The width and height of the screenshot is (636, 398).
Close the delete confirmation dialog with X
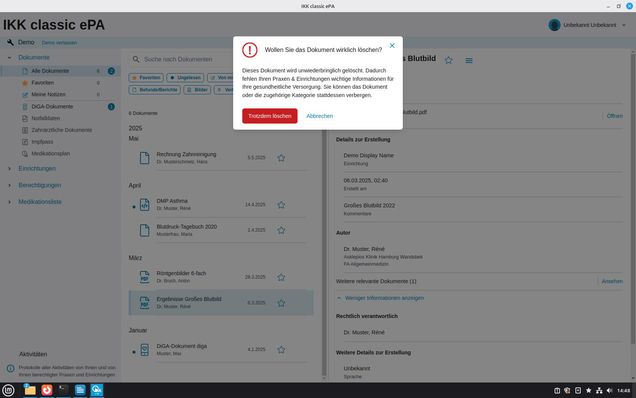point(392,45)
